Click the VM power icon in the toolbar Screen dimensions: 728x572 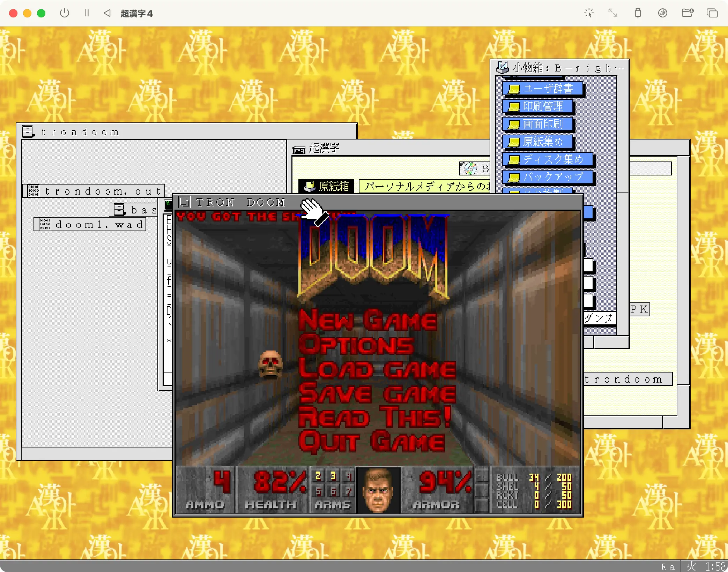pyautogui.click(x=65, y=13)
